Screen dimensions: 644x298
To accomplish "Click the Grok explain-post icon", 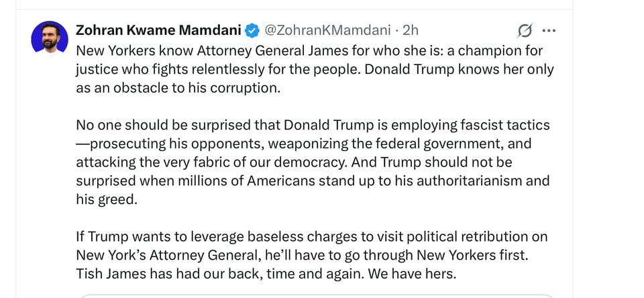I will (525, 30).
